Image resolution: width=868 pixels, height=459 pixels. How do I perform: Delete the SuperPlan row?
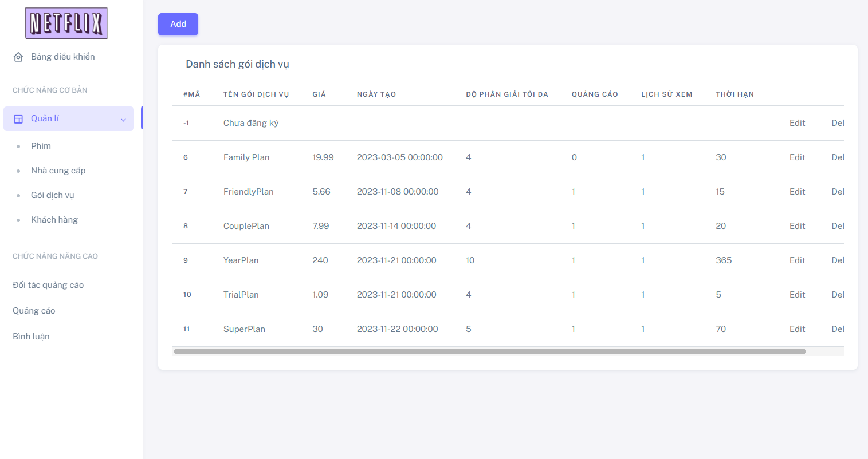838,329
